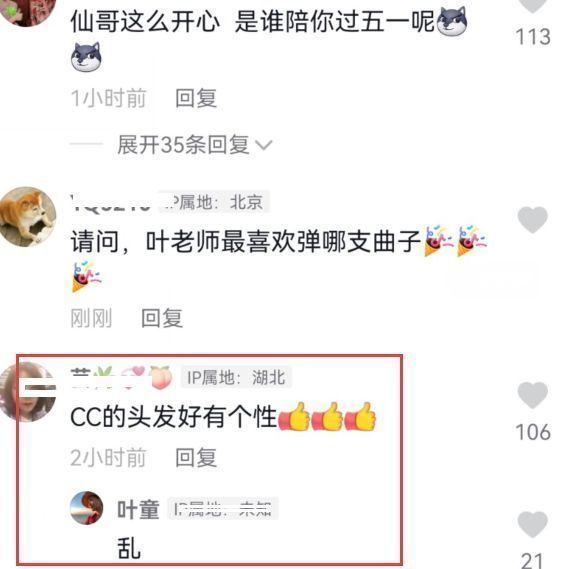This screenshot has width=561, height=569.
Task: Tap the peach emoji in the username
Action: (160, 378)
